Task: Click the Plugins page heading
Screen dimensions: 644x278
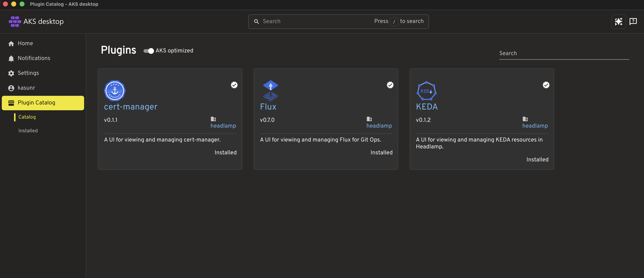Action: click(x=119, y=50)
